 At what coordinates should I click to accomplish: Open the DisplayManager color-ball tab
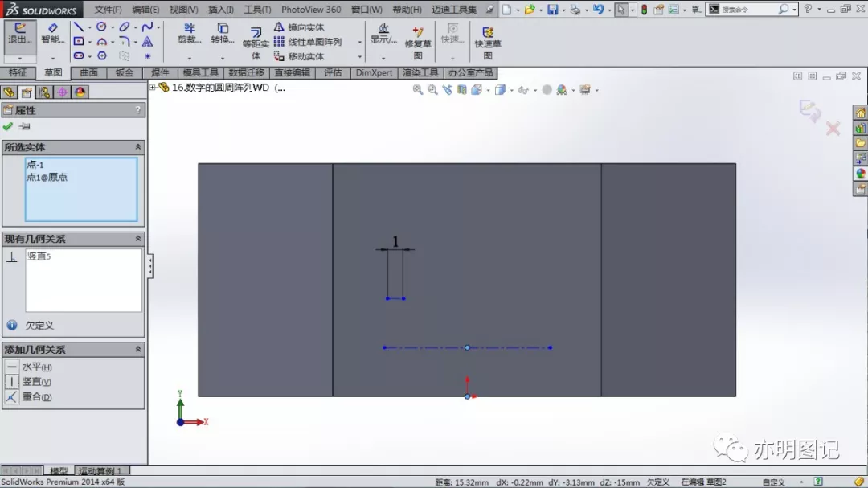tap(80, 92)
